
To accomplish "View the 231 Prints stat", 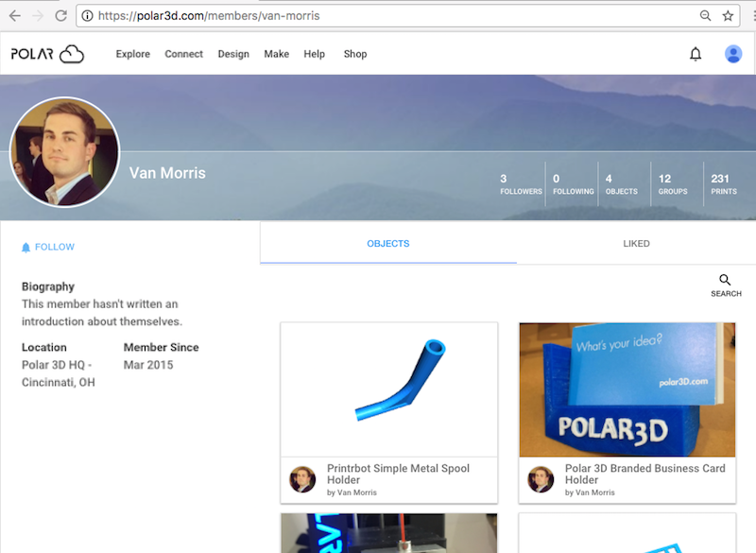I will 724,184.
